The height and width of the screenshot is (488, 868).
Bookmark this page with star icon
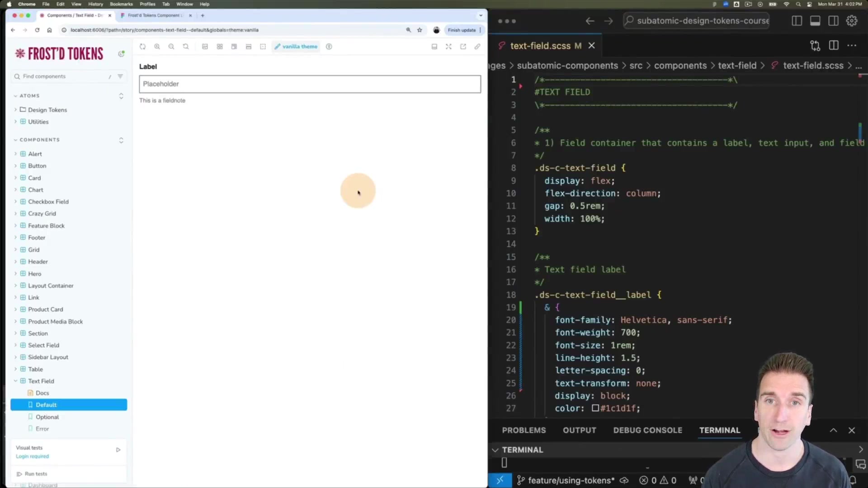[x=420, y=30]
